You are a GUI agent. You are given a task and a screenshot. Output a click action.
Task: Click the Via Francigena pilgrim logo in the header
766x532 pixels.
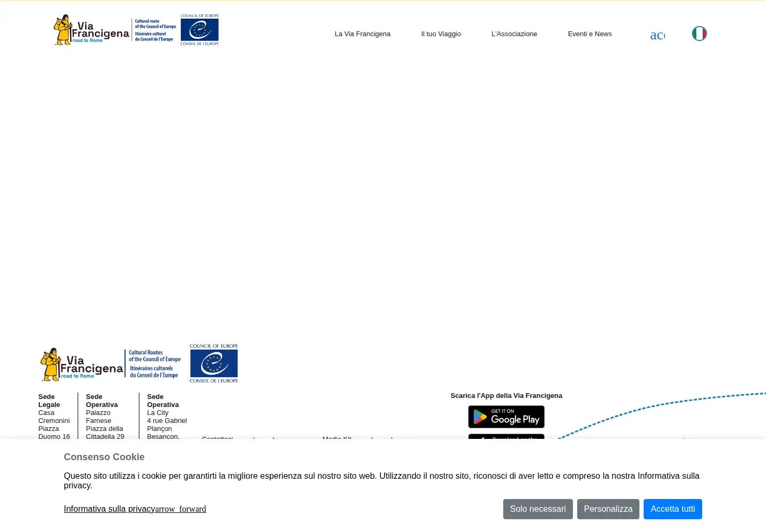click(x=91, y=30)
